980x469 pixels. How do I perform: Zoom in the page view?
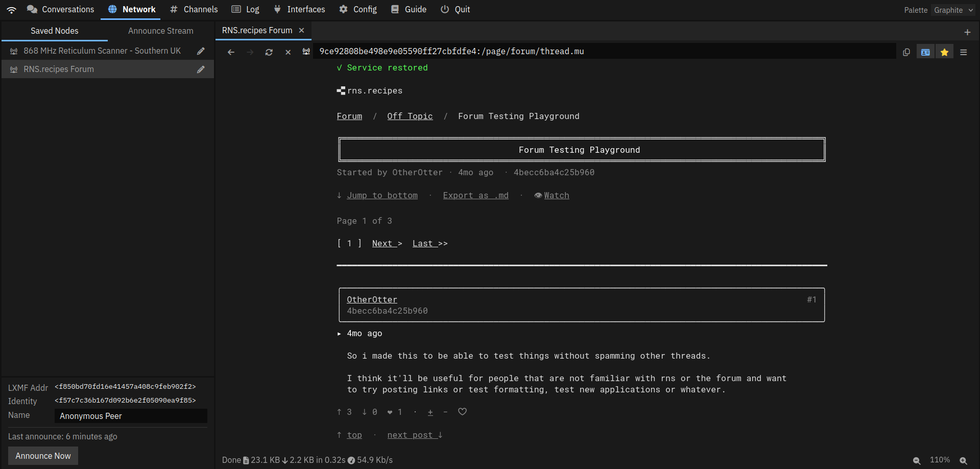click(x=963, y=460)
